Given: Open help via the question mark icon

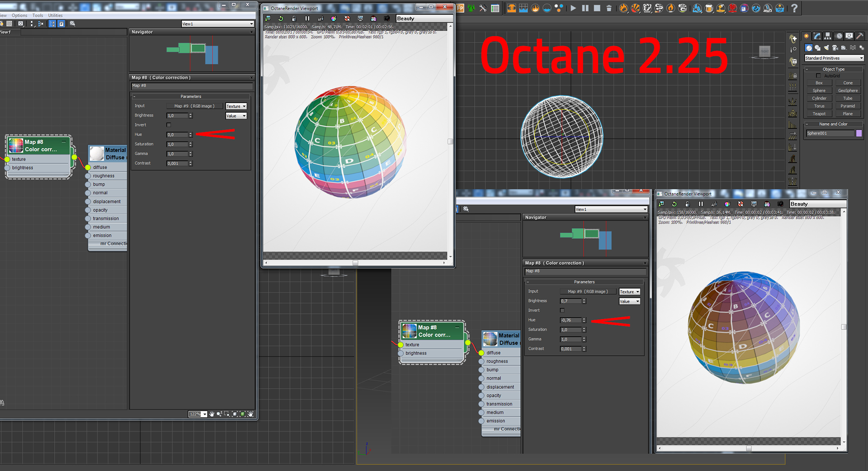Looking at the screenshot, I should (x=794, y=8).
